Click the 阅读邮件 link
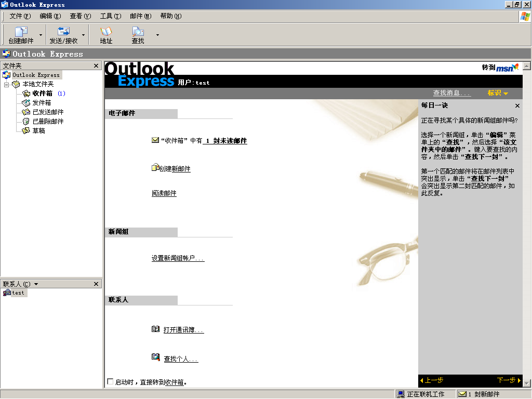Screen dimensions: 532x399 point(164,193)
